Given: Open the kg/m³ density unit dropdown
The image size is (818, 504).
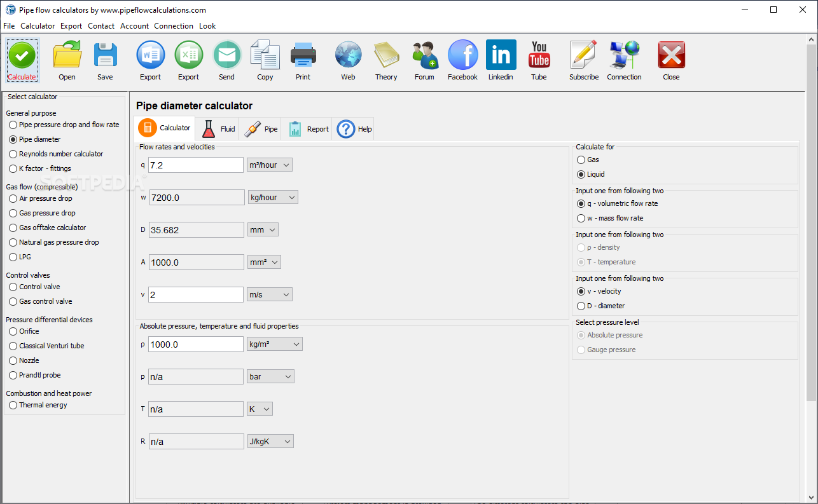Looking at the screenshot, I should [x=275, y=344].
